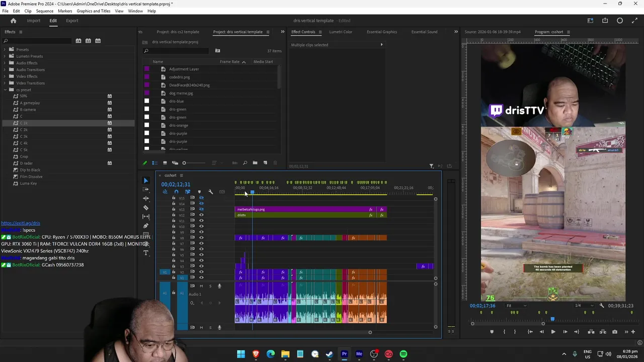Click Accelerated Effects filter icon in Effects panel
644x362 pixels.
coord(78,41)
